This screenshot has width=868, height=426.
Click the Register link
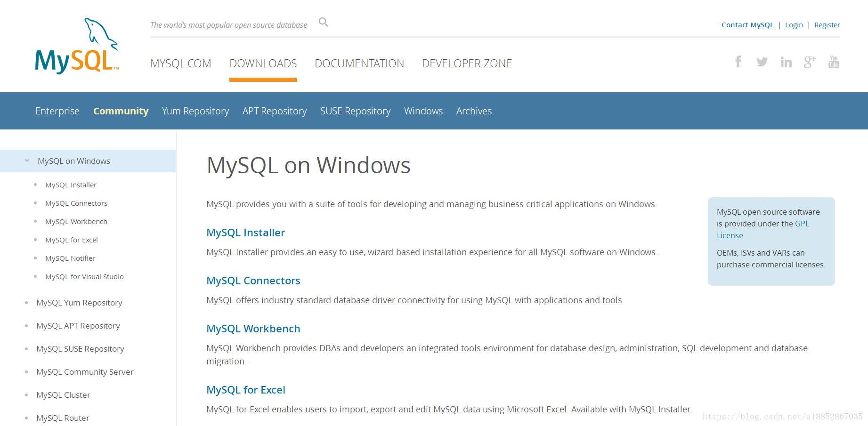point(827,25)
